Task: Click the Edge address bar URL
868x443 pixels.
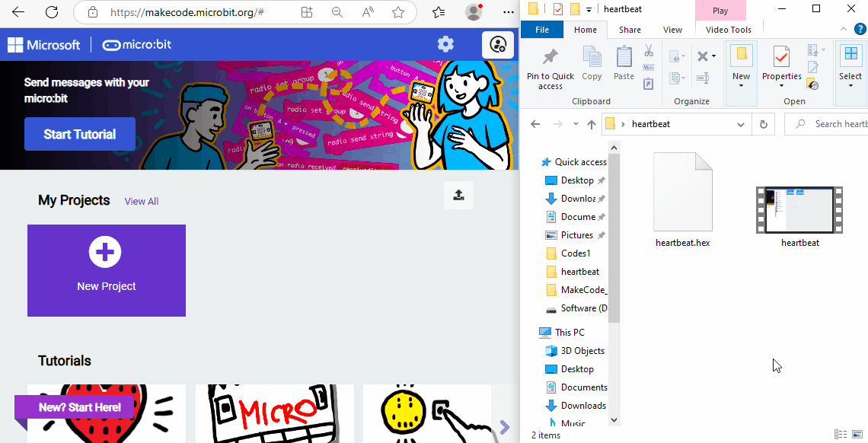Action: [x=186, y=12]
